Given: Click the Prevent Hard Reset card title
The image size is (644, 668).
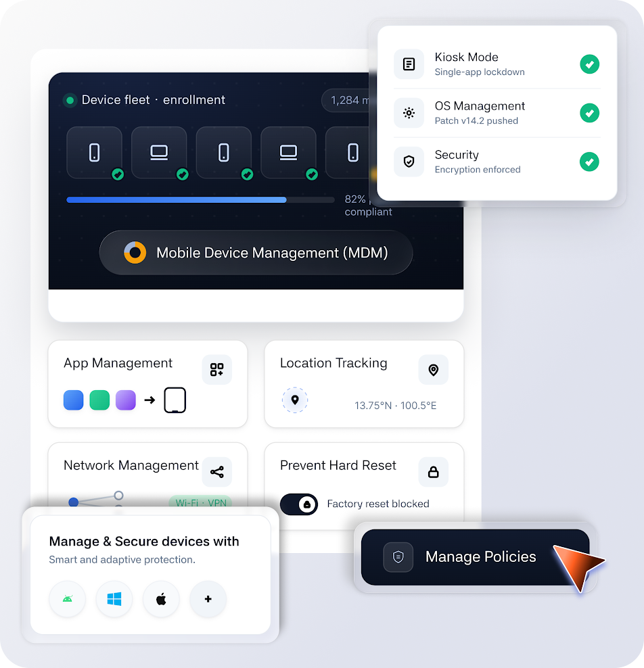Looking at the screenshot, I should pos(338,465).
